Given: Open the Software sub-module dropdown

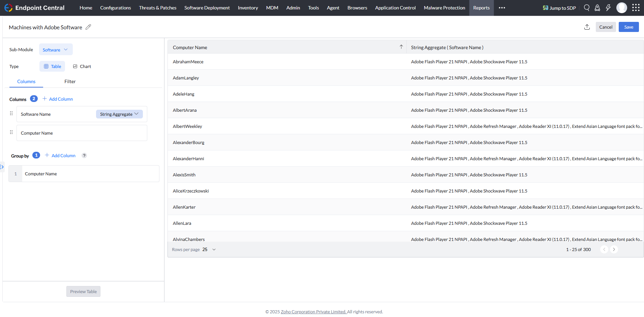Looking at the screenshot, I should click(55, 49).
